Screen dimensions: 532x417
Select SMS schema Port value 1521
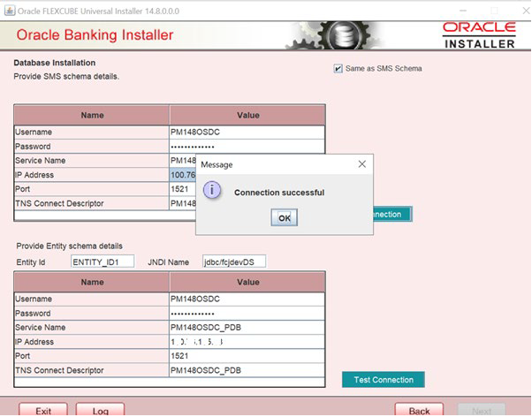183,189
